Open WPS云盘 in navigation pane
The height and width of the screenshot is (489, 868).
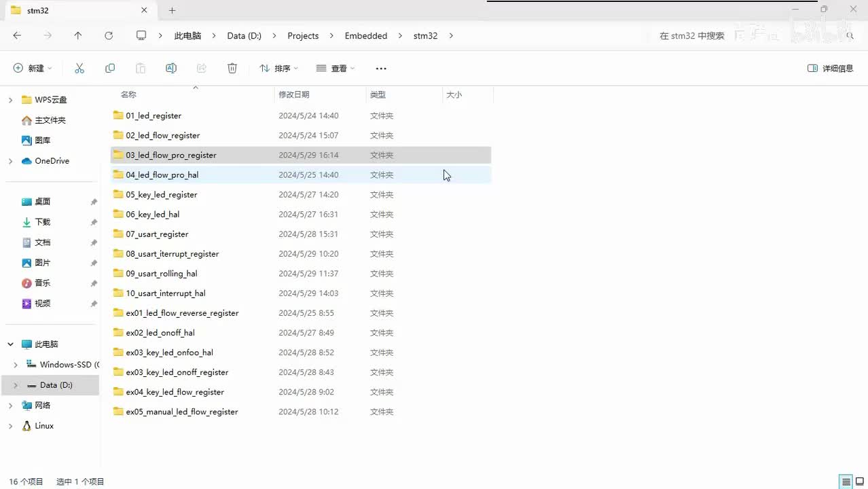click(x=51, y=100)
